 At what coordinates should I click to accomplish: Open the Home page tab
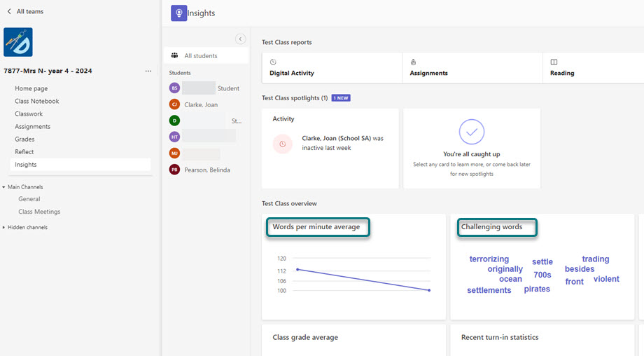pos(31,88)
